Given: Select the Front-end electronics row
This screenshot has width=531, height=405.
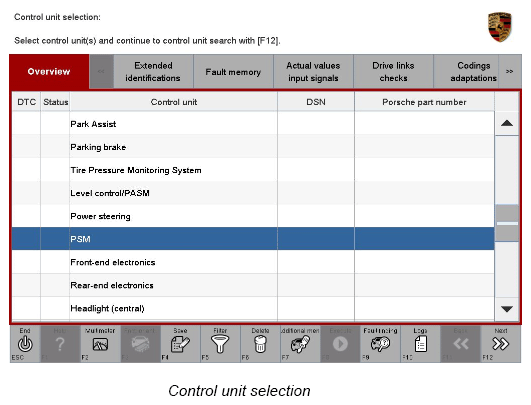Looking at the screenshot, I should click(x=253, y=262).
